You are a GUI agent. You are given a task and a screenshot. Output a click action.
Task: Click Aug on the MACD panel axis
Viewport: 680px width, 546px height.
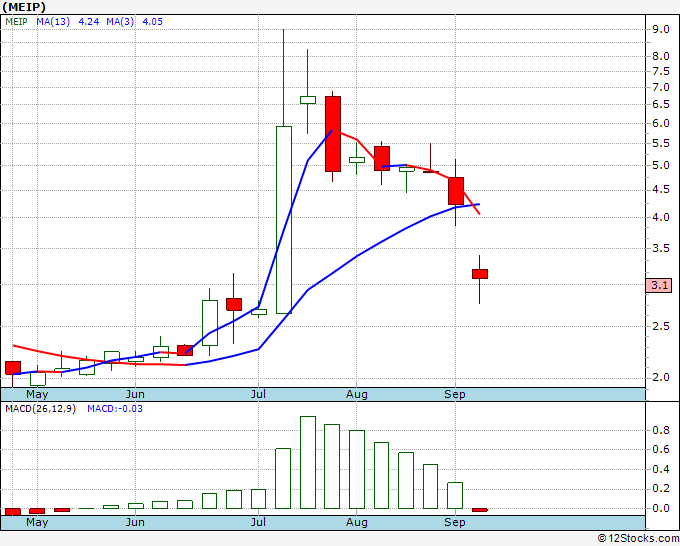click(356, 522)
